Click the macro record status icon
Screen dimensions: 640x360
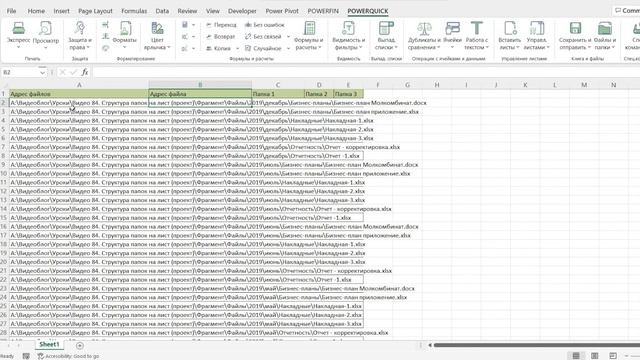click(26, 356)
